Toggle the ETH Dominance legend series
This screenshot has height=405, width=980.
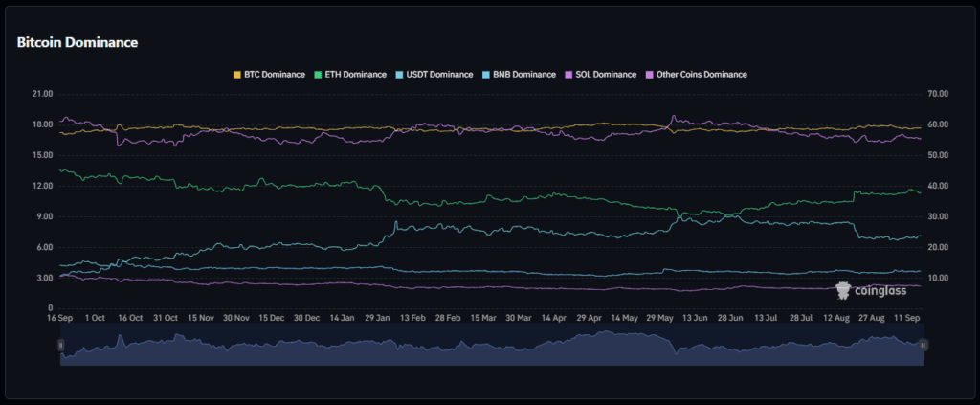coord(350,75)
